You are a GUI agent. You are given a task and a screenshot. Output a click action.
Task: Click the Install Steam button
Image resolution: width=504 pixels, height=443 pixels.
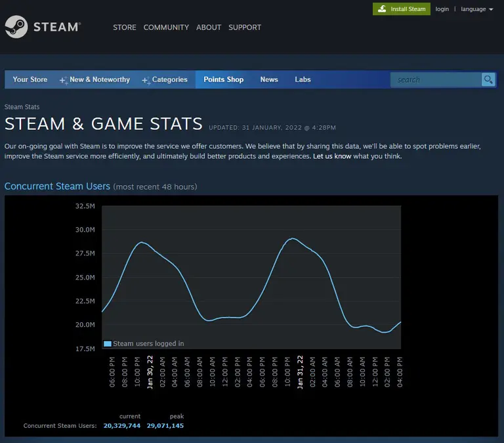(402, 9)
